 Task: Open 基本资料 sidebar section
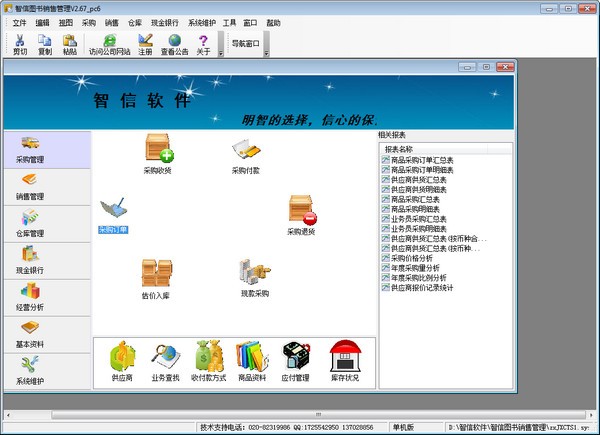pos(47,335)
